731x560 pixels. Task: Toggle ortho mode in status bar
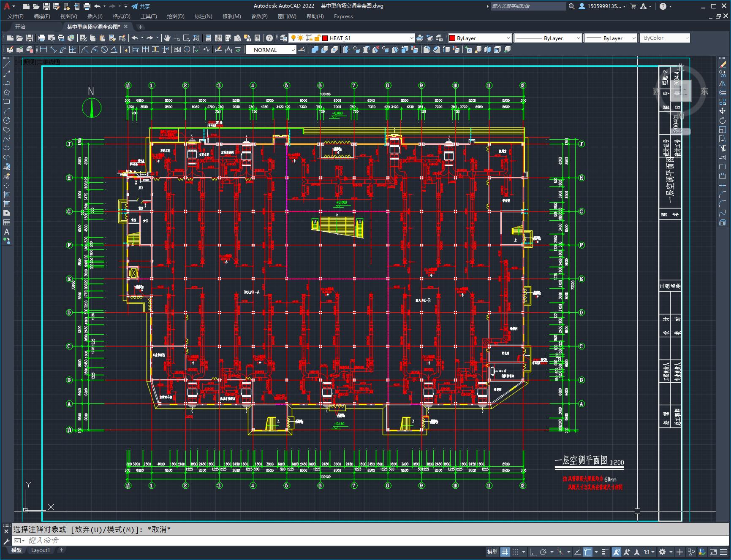click(533, 552)
